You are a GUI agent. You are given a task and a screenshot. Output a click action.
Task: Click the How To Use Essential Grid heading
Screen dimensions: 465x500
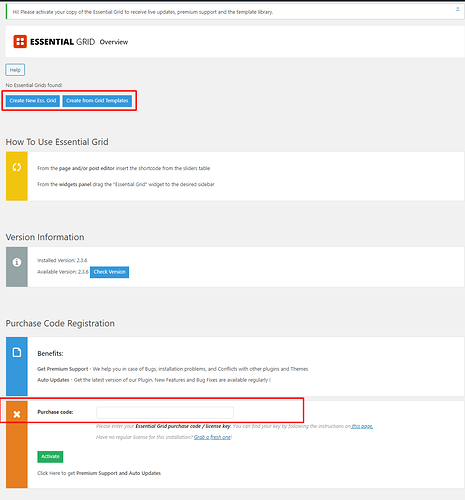[x=57, y=142]
